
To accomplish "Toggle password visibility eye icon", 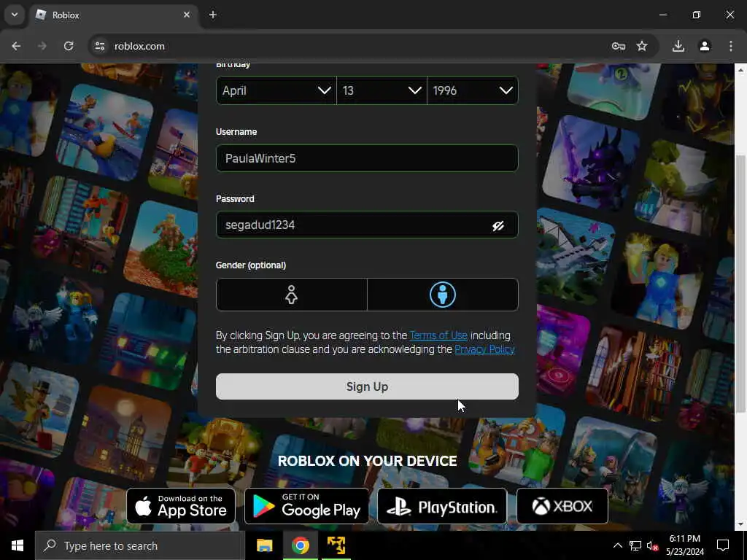I will (x=498, y=226).
